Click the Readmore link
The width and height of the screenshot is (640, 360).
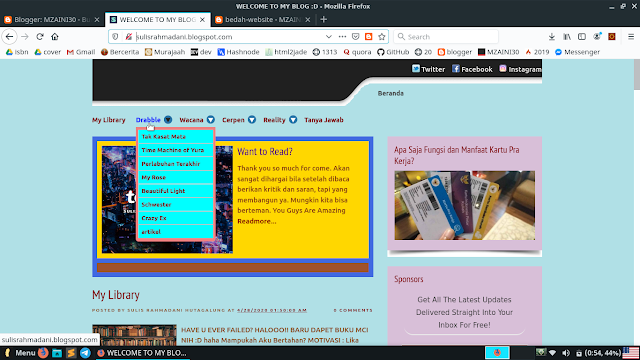[257, 221]
